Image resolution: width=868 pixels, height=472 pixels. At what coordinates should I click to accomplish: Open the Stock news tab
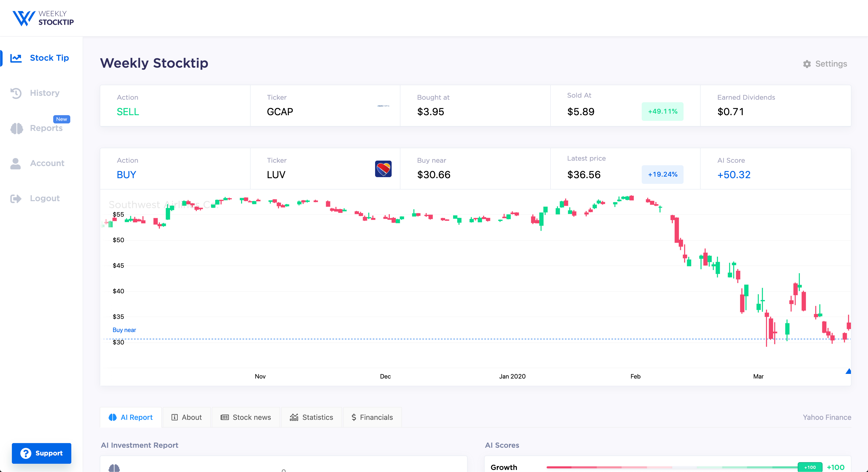(x=246, y=417)
